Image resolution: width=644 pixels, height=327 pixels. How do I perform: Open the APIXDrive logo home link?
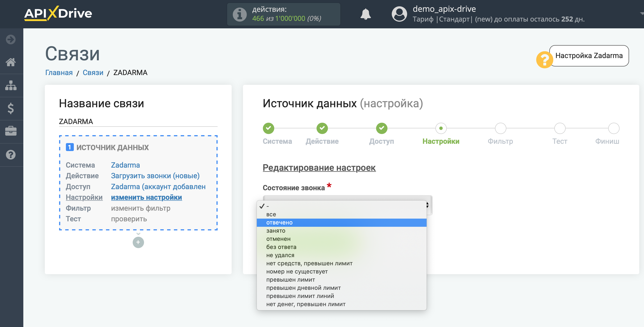tap(58, 13)
